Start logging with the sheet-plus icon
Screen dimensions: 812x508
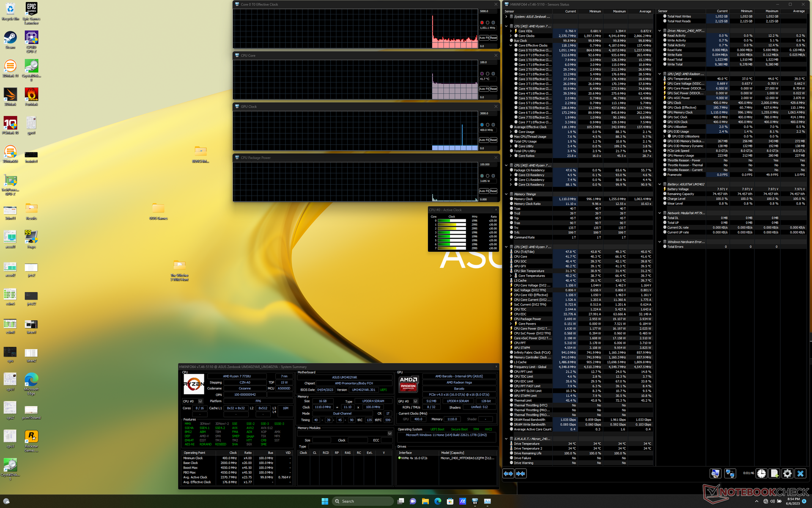[x=774, y=474]
